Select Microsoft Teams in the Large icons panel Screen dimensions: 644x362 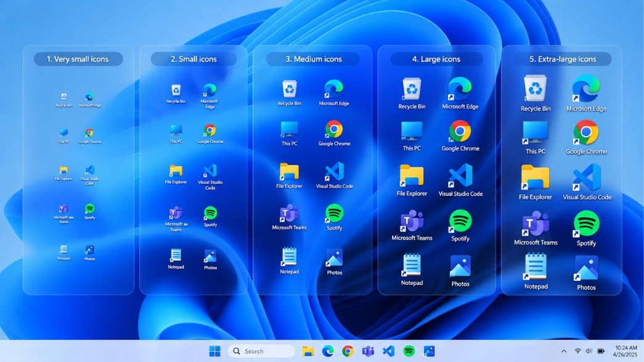pos(412,225)
